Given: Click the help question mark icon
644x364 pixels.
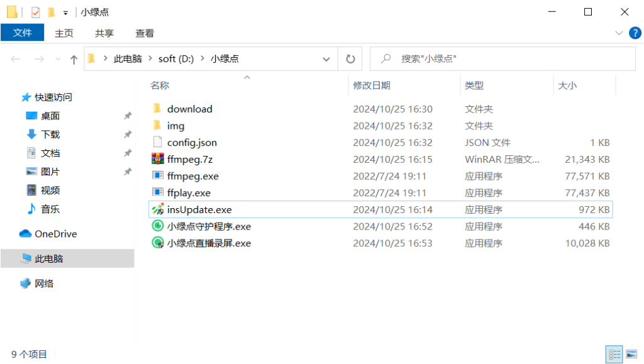Looking at the screenshot, I should click(634, 33).
